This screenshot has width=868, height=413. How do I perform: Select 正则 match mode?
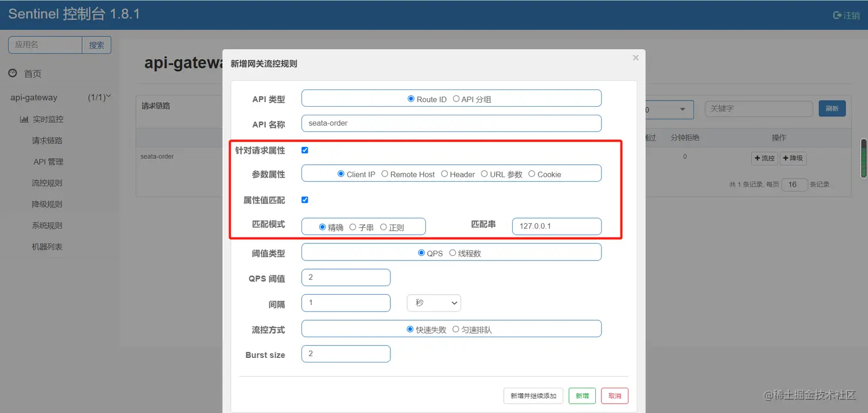[383, 227]
